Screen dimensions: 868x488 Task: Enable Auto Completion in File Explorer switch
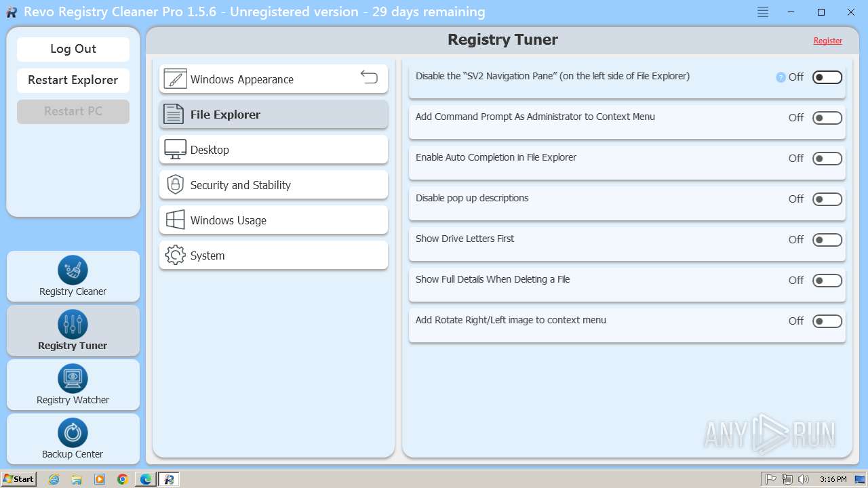[827, 159]
